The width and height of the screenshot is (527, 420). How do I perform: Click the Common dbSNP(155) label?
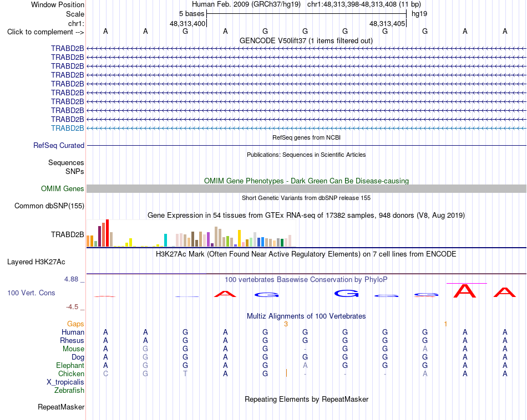pyautogui.click(x=49, y=206)
